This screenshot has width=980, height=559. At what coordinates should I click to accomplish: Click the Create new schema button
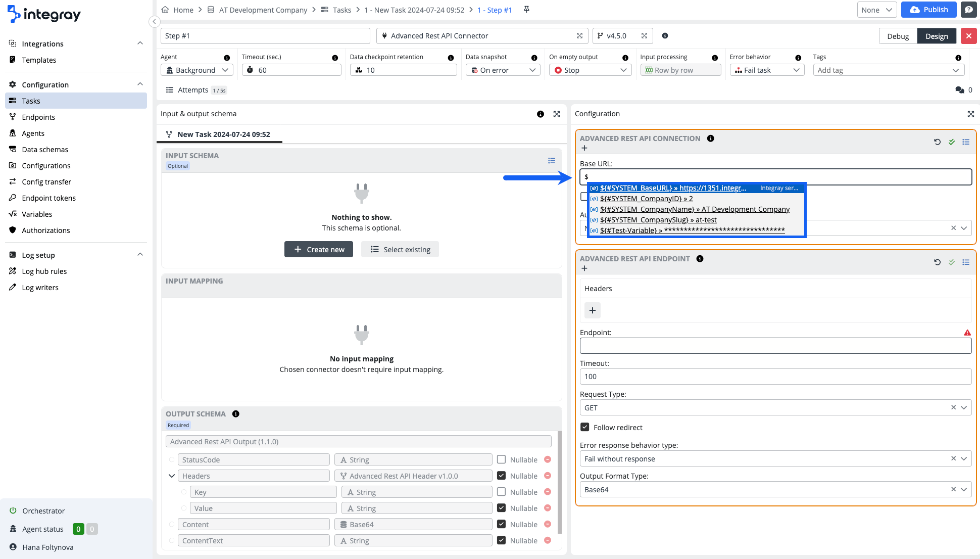319,249
